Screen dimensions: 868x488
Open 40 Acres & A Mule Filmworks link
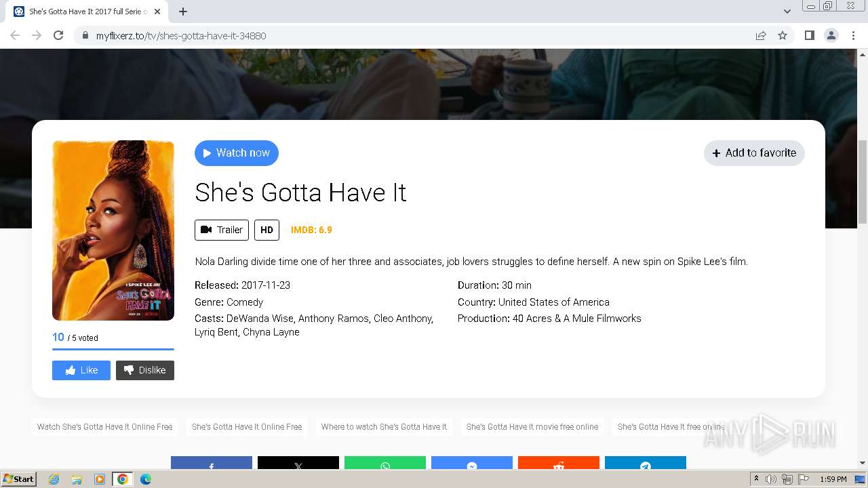[577, 319]
